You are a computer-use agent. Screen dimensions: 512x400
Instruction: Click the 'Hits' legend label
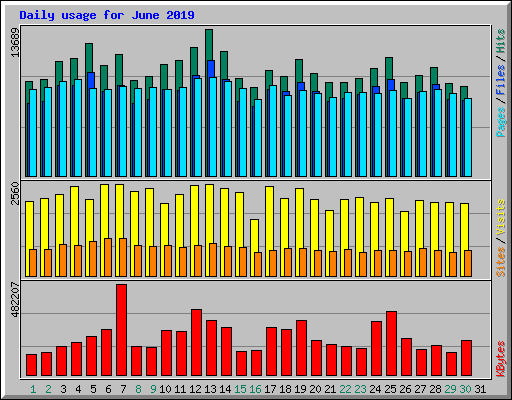tap(501, 41)
